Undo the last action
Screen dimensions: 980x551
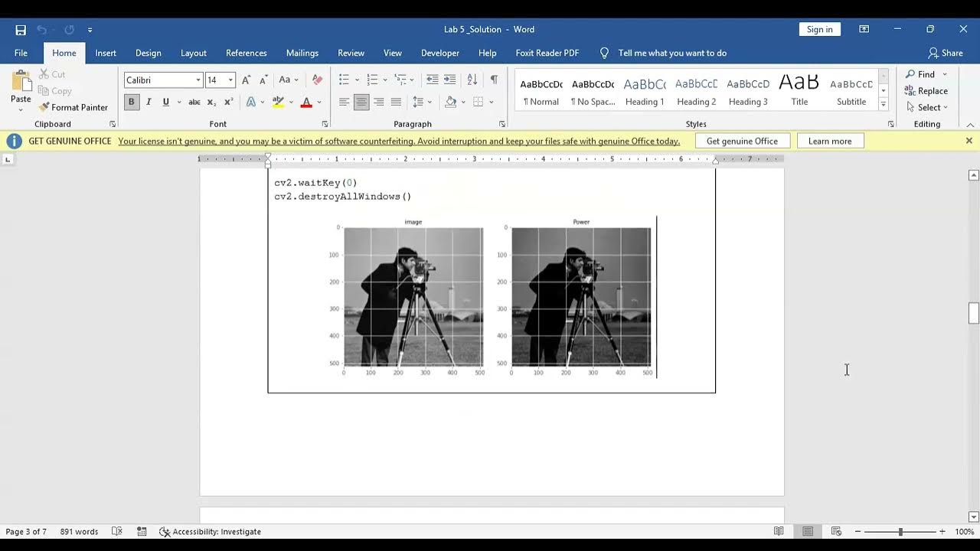point(42,30)
